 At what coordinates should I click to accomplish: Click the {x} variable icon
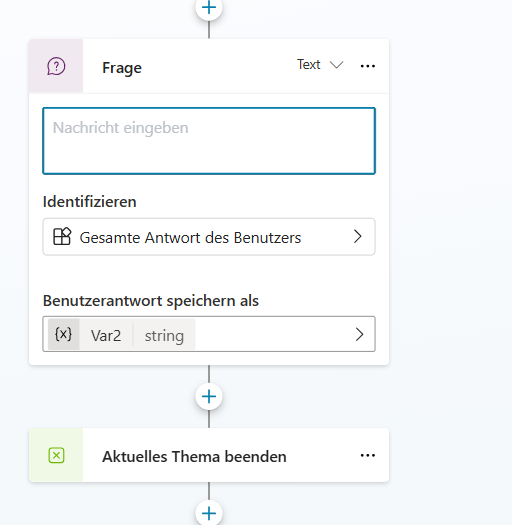pyautogui.click(x=63, y=334)
